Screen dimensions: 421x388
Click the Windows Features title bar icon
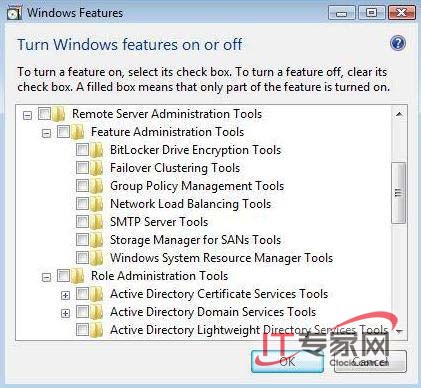pyautogui.click(x=14, y=13)
